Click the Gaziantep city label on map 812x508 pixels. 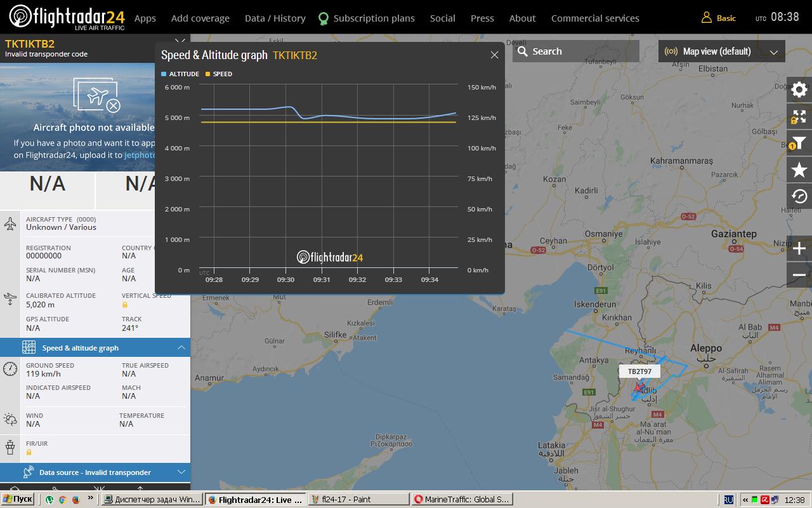coord(733,234)
